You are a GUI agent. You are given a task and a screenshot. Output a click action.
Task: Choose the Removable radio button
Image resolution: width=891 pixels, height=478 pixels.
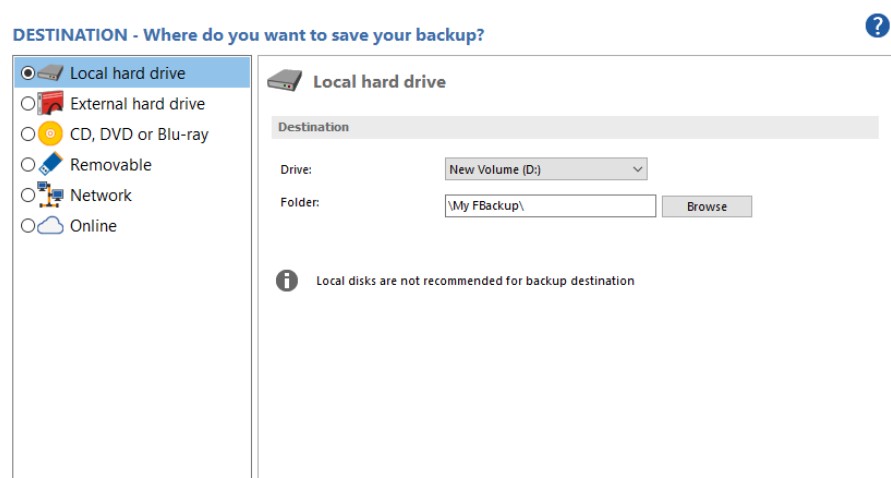28,165
